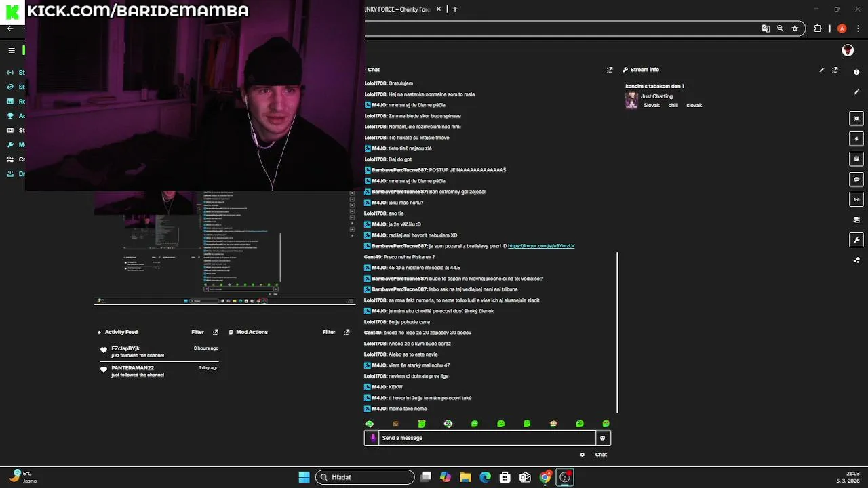Open browser profile avatar 'A'

click(842, 28)
